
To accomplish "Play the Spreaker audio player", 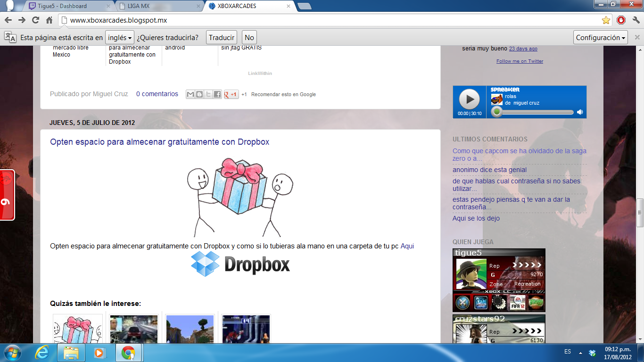I will coord(470,99).
